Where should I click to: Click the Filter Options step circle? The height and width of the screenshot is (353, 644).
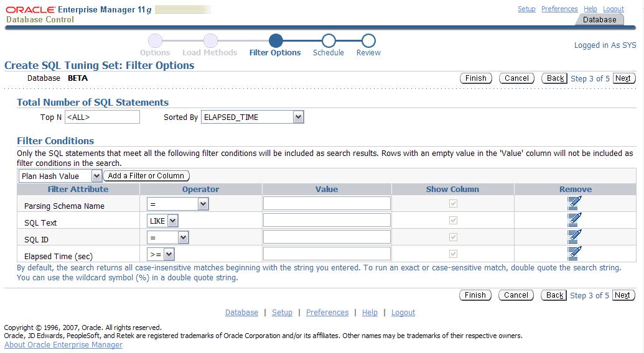(x=276, y=41)
